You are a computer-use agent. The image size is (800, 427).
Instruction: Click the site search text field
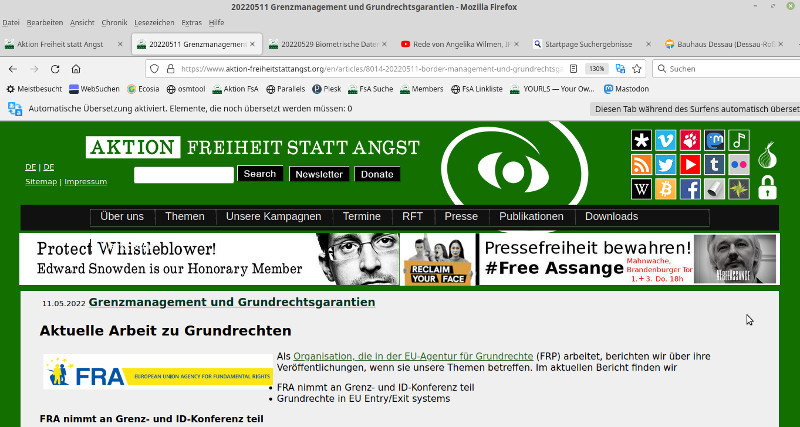click(x=184, y=174)
